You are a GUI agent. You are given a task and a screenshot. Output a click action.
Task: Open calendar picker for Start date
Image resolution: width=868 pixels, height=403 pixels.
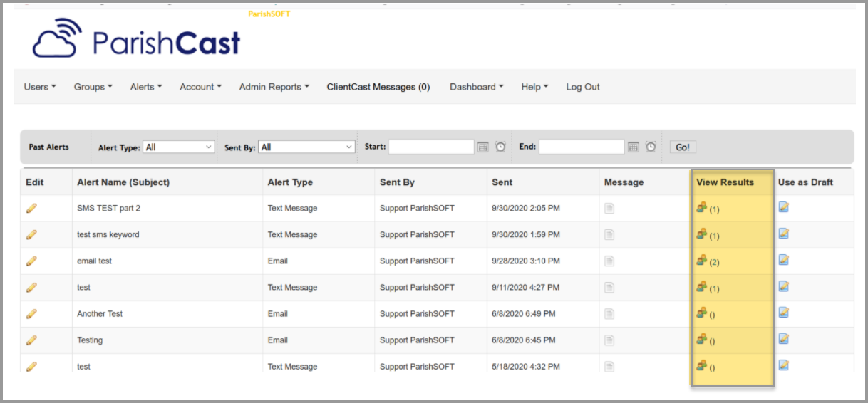click(x=482, y=147)
